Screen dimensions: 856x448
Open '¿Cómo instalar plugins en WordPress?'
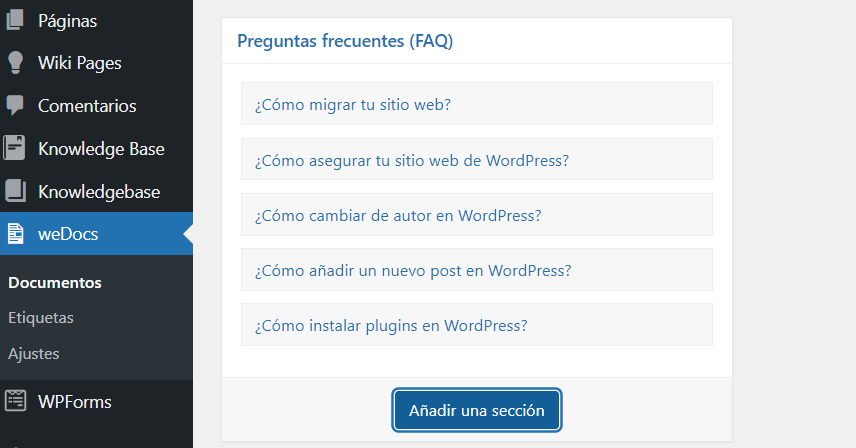477,325
